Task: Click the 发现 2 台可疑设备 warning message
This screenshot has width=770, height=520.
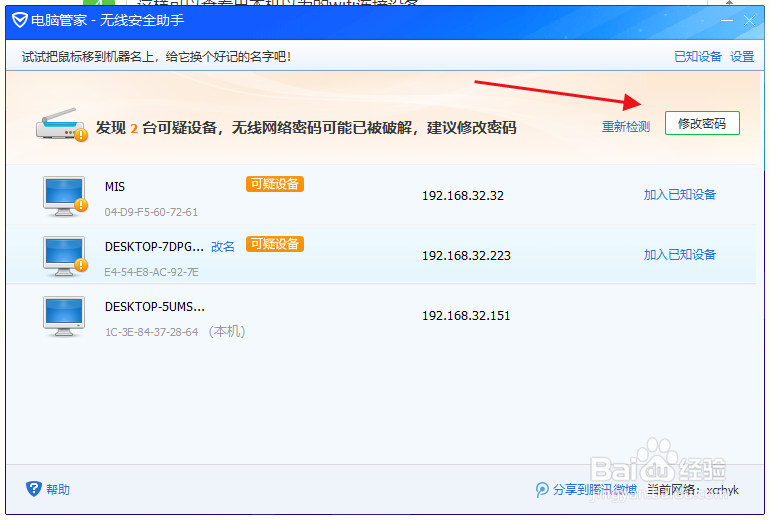Action: click(x=306, y=128)
